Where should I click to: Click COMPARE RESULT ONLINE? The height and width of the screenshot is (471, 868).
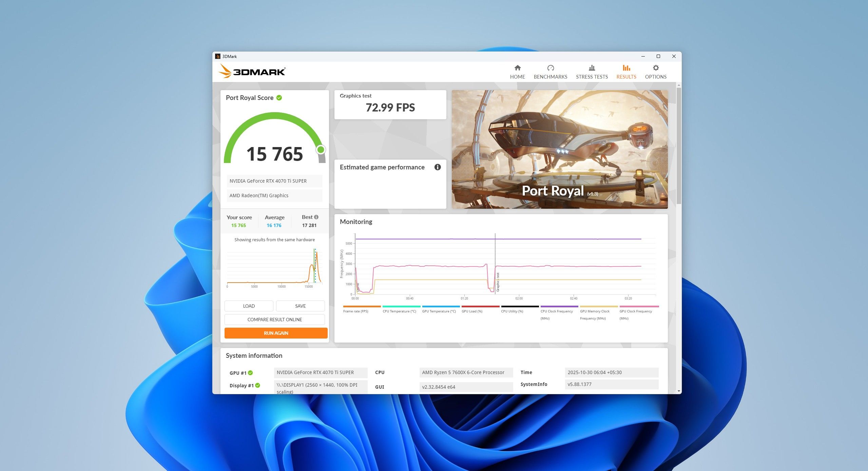coord(274,320)
